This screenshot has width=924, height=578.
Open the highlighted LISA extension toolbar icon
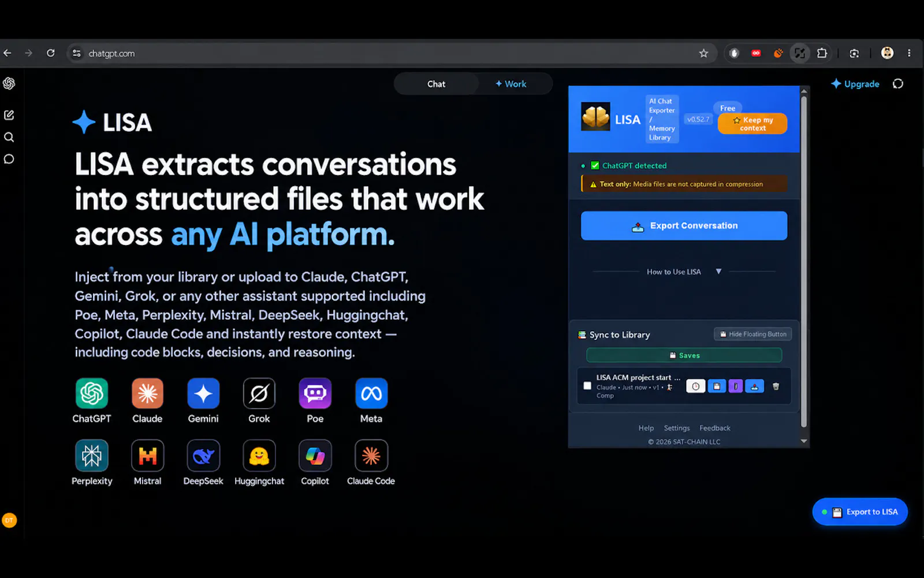[800, 53]
